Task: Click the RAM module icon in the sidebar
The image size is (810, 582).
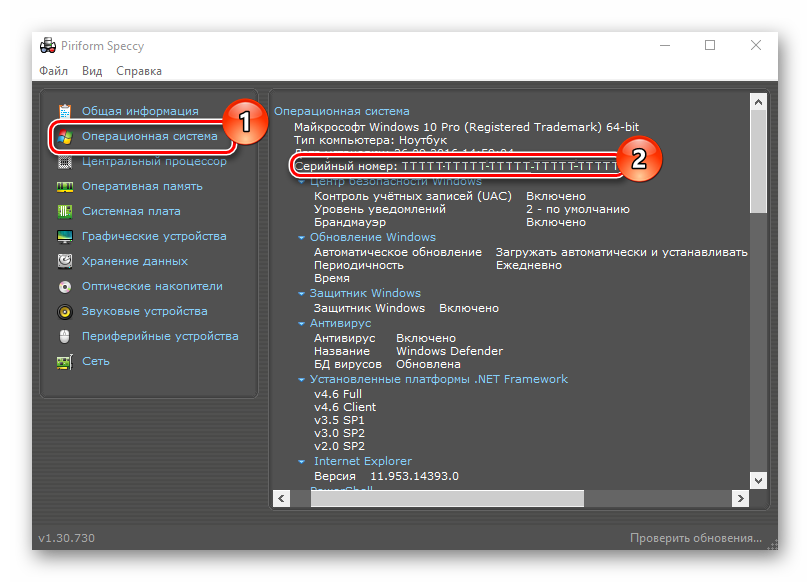Action: tap(65, 186)
